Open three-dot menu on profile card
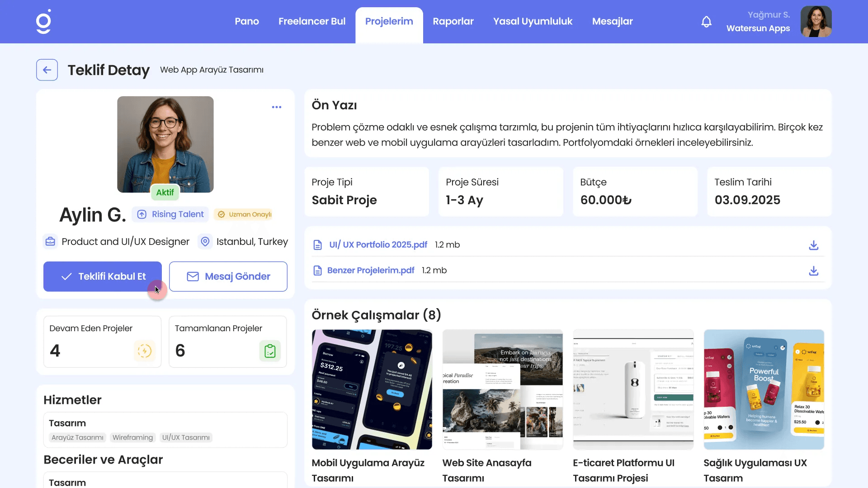868x488 pixels. coord(277,107)
